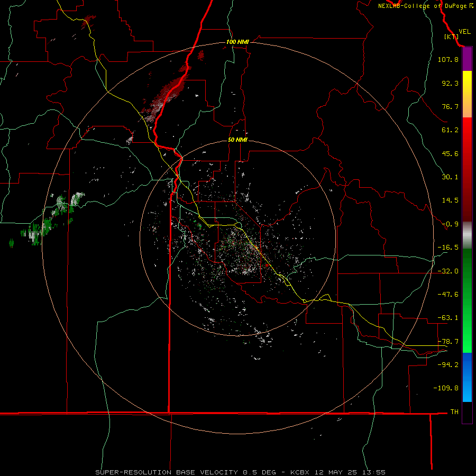Select the 14.5 legend value
Image resolution: width=476 pixels, height=476 pixels.
450,200
